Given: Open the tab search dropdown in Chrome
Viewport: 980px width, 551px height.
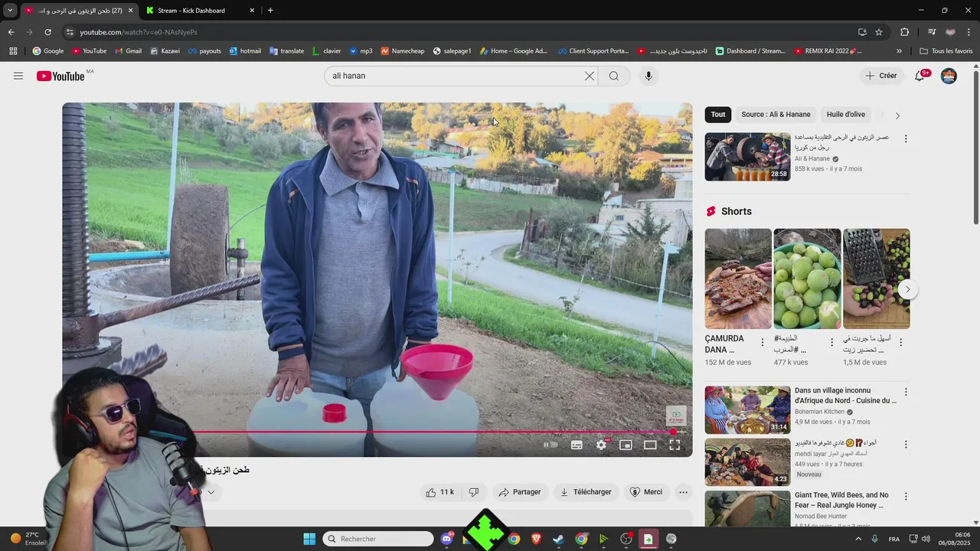Looking at the screenshot, I should (x=10, y=10).
